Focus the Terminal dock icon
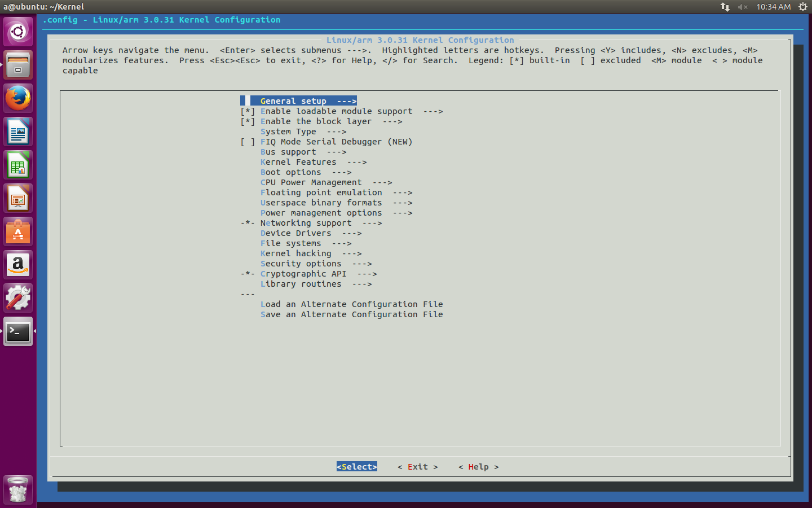Viewport: 812px width, 508px height. [18, 331]
